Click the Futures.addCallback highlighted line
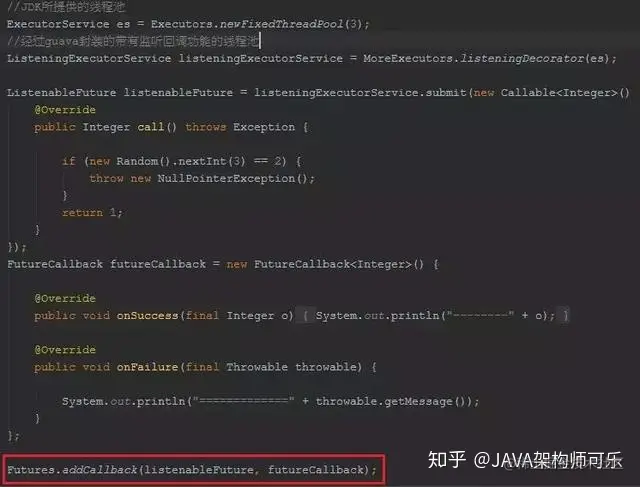Screen dimensions: 640x487 pyautogui.click(x=192, y=470)
